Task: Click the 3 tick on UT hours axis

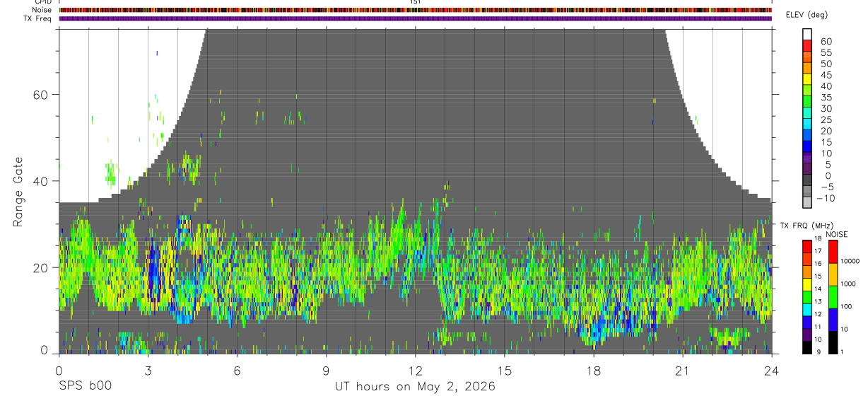Action: (148, 371)
